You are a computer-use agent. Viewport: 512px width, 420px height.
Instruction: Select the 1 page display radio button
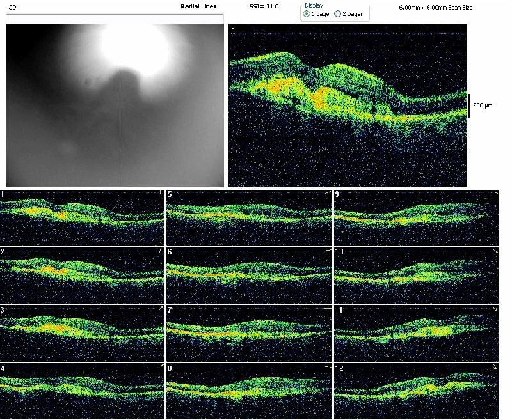pos(307,13)
